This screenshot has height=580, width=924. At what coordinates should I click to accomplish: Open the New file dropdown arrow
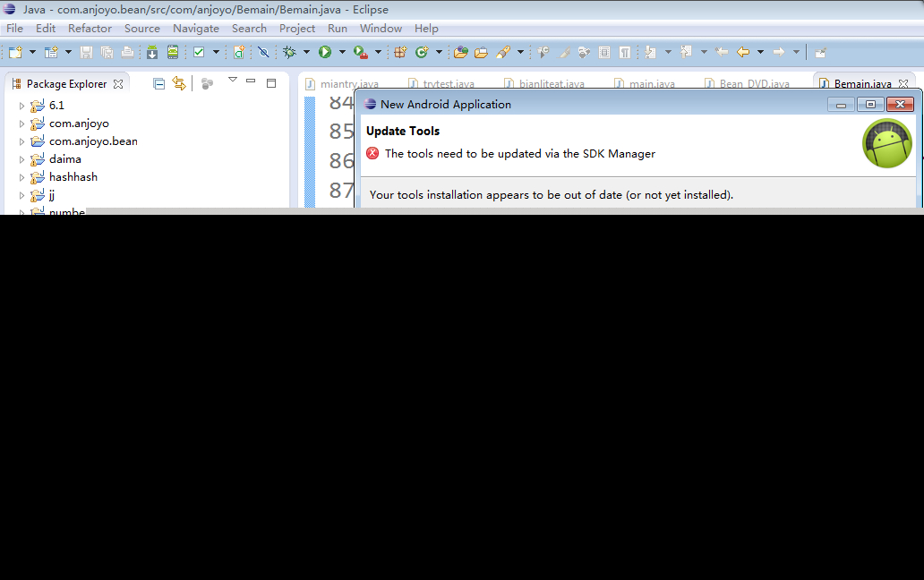coord(32,53)
